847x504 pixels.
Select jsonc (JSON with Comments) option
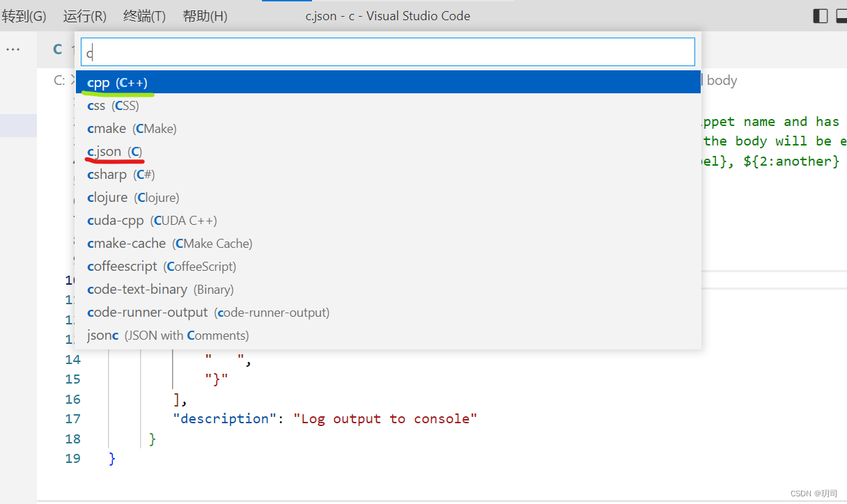pos(388,336)
